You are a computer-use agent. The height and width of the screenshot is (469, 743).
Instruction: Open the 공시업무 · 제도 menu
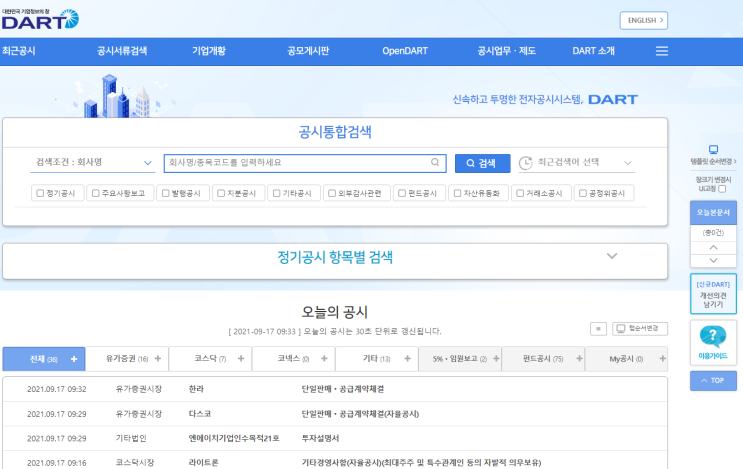(507, 51)
